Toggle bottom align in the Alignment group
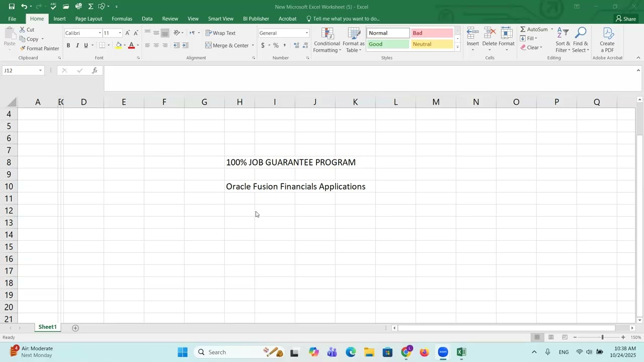 click(x=165, y=33)
